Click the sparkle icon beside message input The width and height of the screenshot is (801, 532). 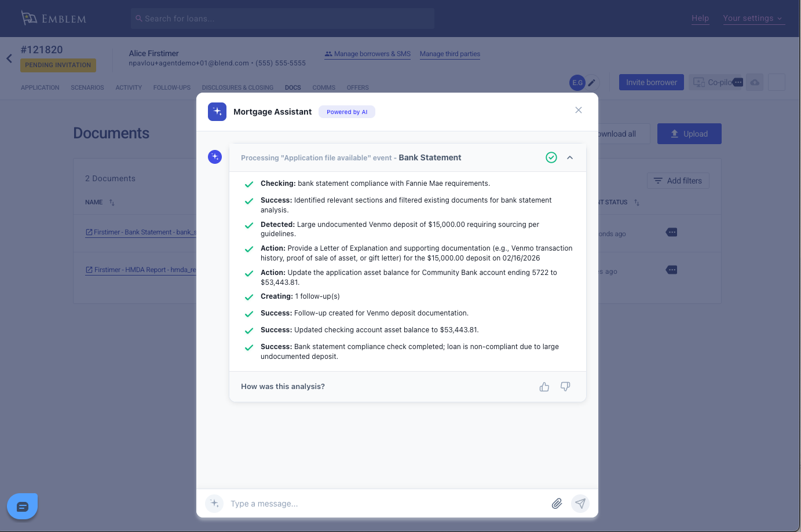pos(214,503)
